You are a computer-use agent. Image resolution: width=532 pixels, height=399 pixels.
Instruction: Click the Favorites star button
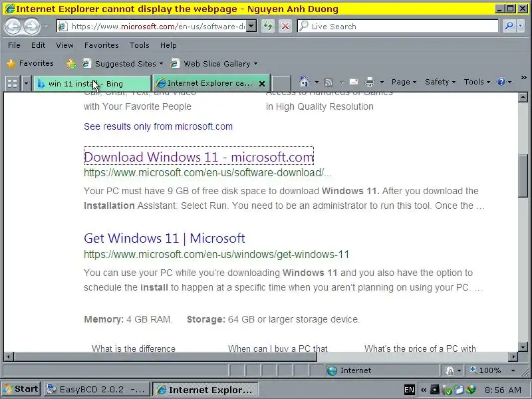(30, 63)
